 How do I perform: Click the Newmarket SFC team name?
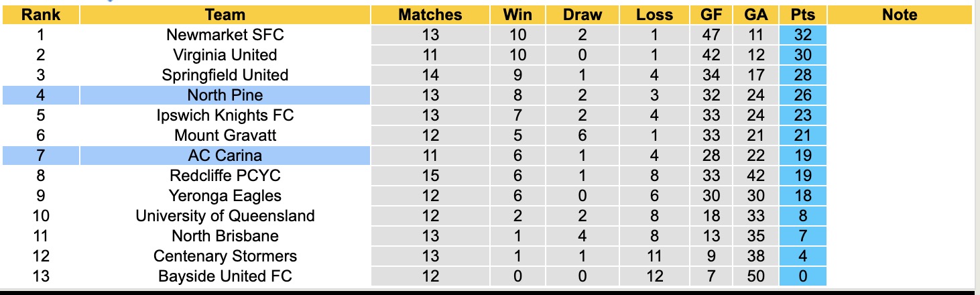coord(225,35)
